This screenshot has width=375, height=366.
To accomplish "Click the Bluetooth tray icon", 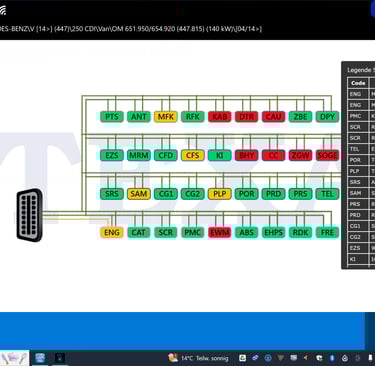I will click(332, 358).
